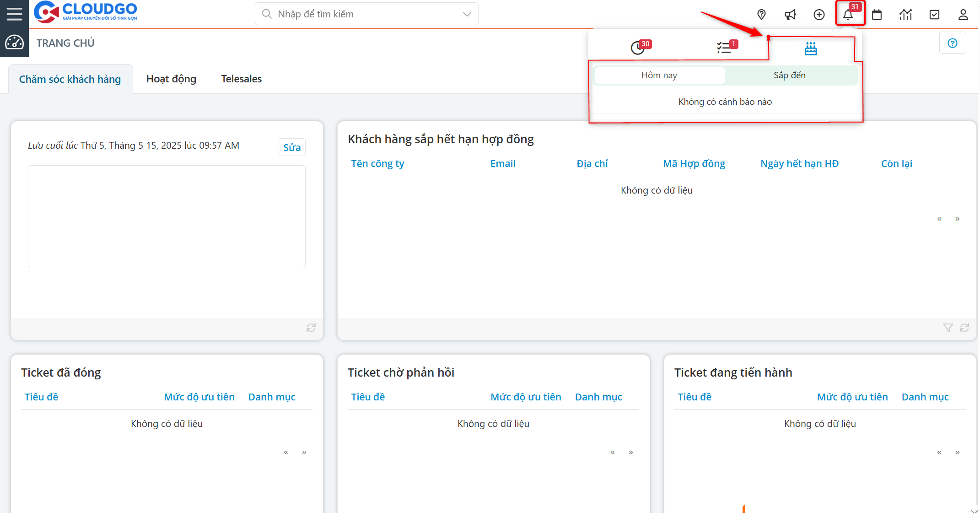Switch to the Telesales tab
Viewport: 980px width, 513px height.
[241, 79]
